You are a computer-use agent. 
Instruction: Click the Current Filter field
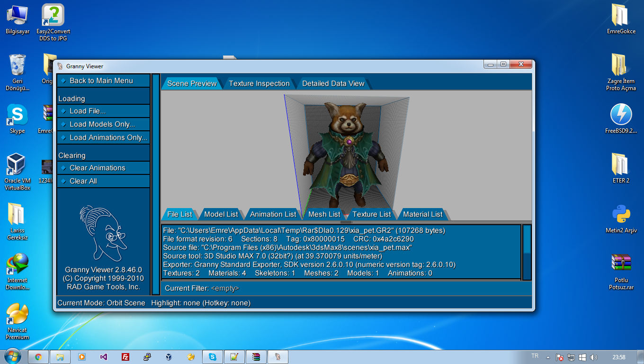346,288
